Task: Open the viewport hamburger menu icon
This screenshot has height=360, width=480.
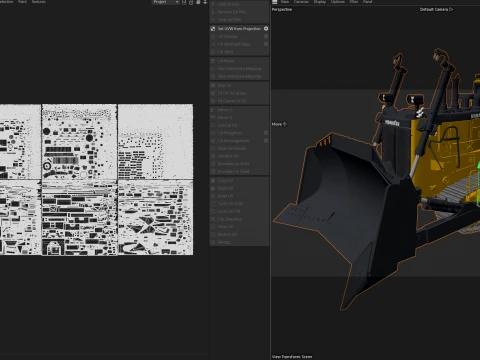Action: coord(274,2)
